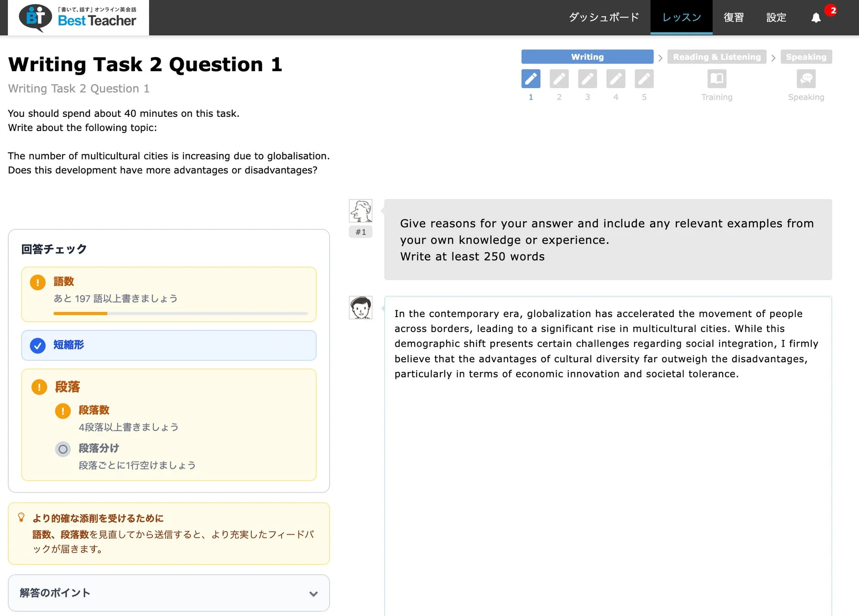The width and height of the screenshot is (859, 616).
Task: Select the Writing step tab
Action: pyautogui.click(x=587, y=57)
